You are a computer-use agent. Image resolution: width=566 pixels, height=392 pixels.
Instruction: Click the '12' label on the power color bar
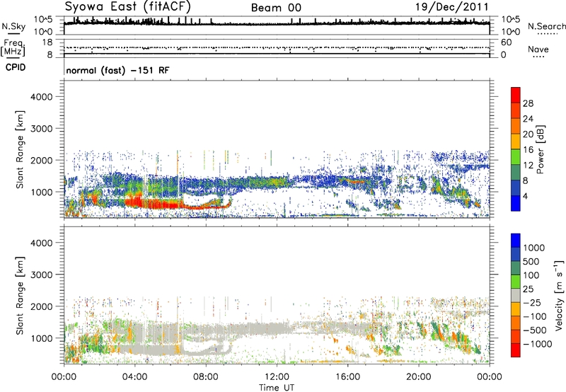(x=528, y=166)
